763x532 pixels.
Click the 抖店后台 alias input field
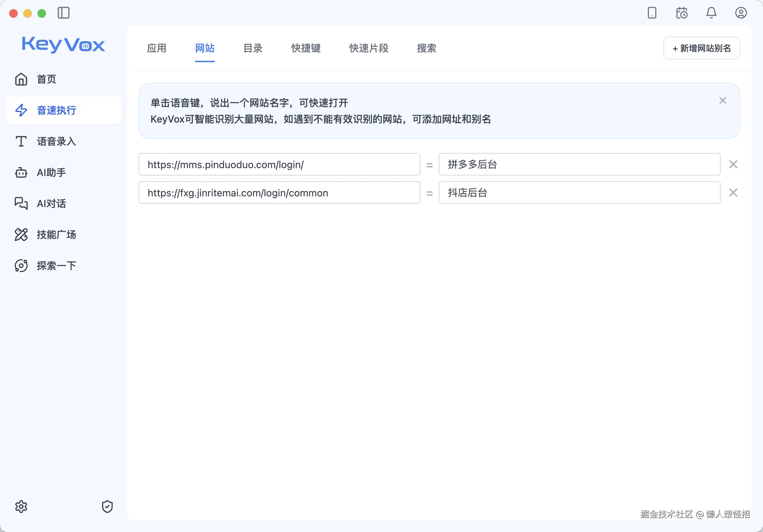coord(579,193)
